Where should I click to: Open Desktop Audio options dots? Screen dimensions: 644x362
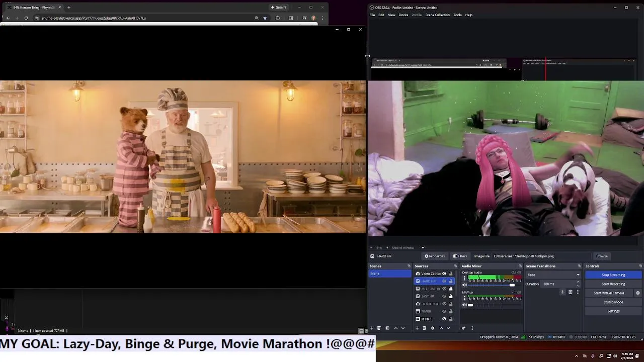click(464, 278)
